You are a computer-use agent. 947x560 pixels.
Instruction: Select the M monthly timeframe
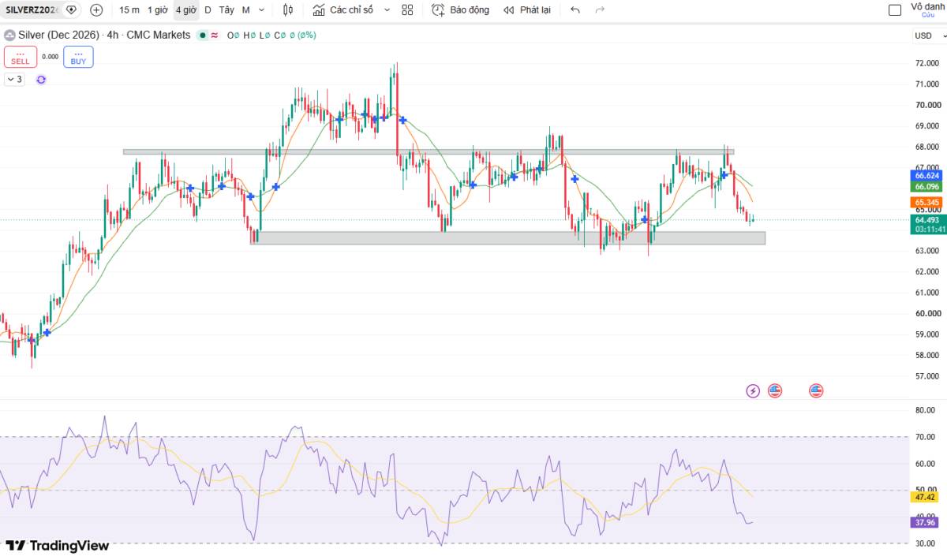[246, 10]
